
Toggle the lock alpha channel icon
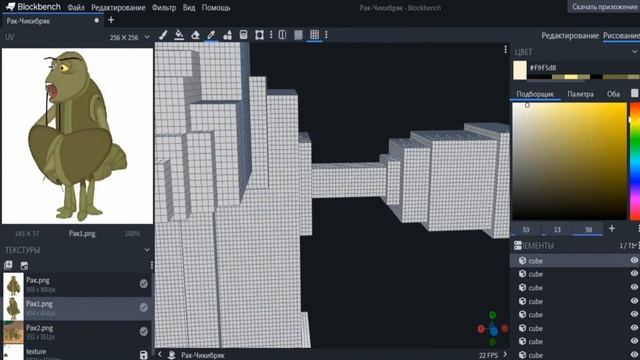298,35
